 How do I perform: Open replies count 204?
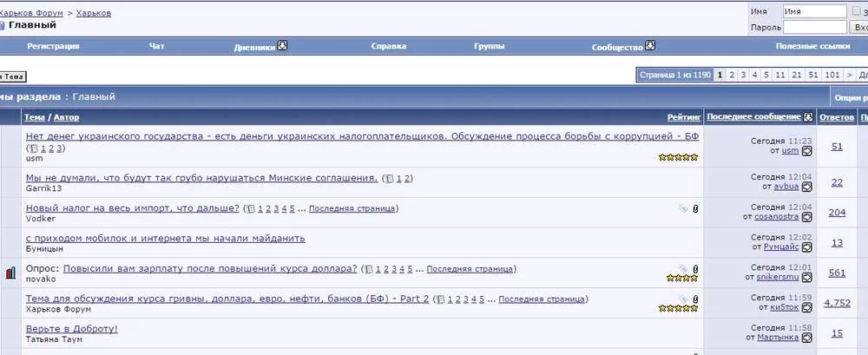tap(837, 213)
